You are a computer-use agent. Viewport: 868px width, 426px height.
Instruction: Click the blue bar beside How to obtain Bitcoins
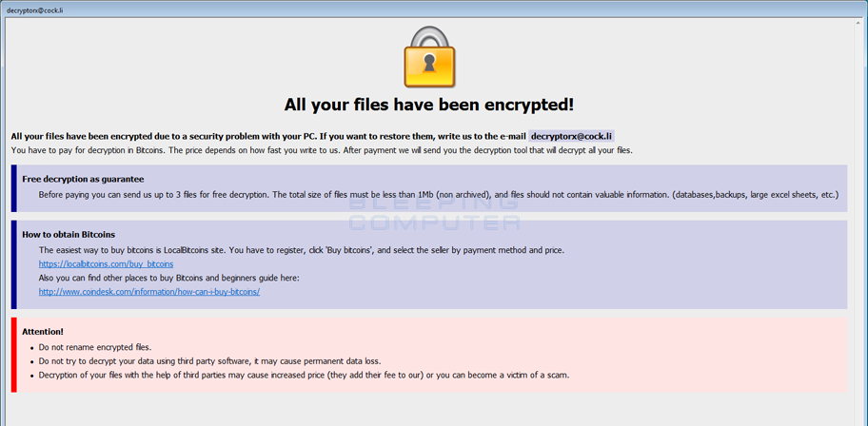[x=14, y=264]
